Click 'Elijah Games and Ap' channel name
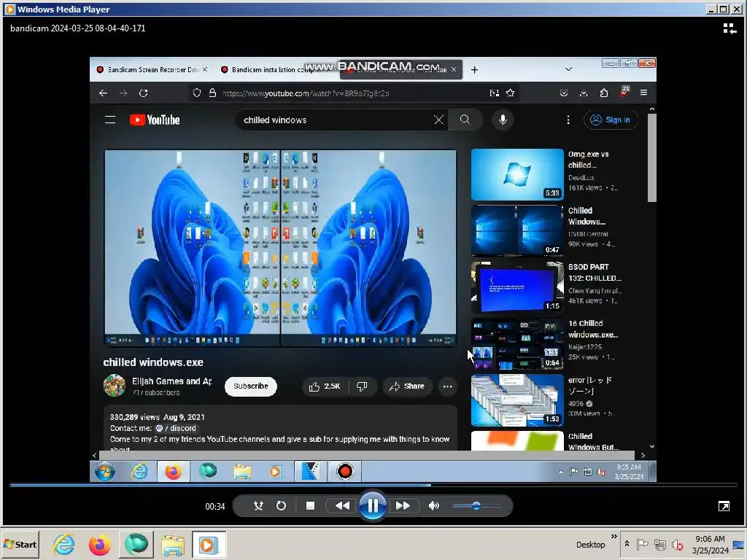The image size is (747, 560). 172,381
